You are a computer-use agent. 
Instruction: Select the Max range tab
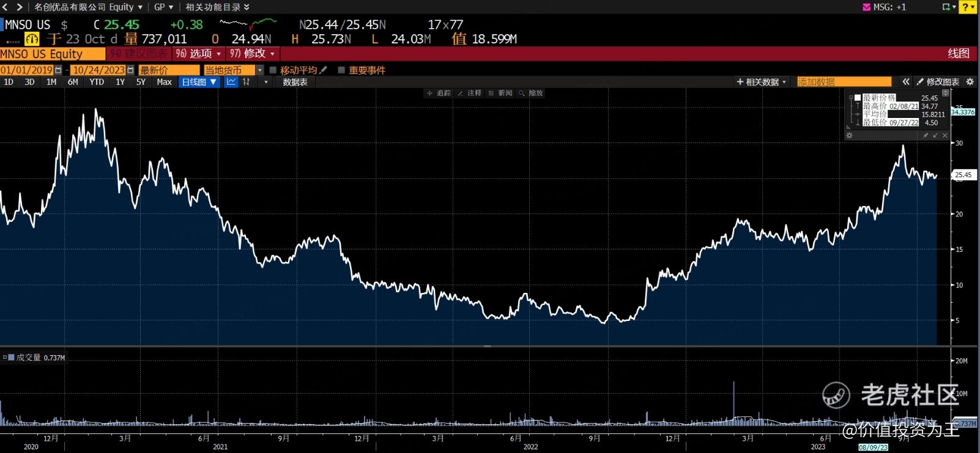pos(164,82)
